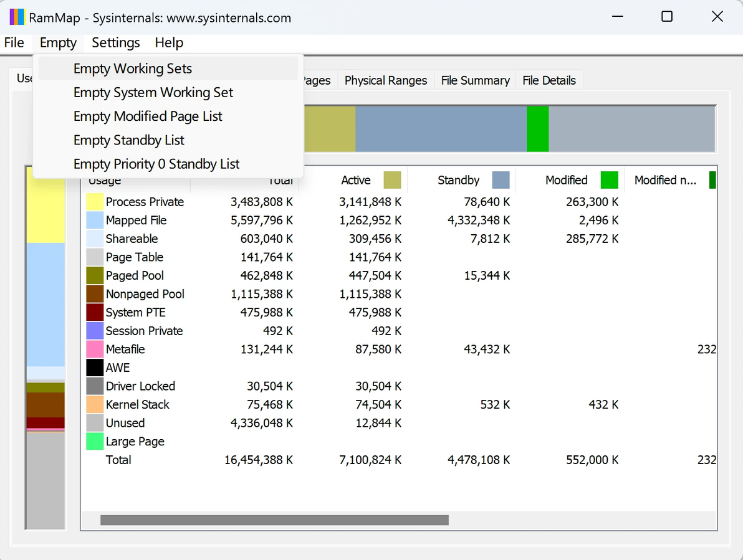Click the olive Paged Pool color square

coord(95,275)
